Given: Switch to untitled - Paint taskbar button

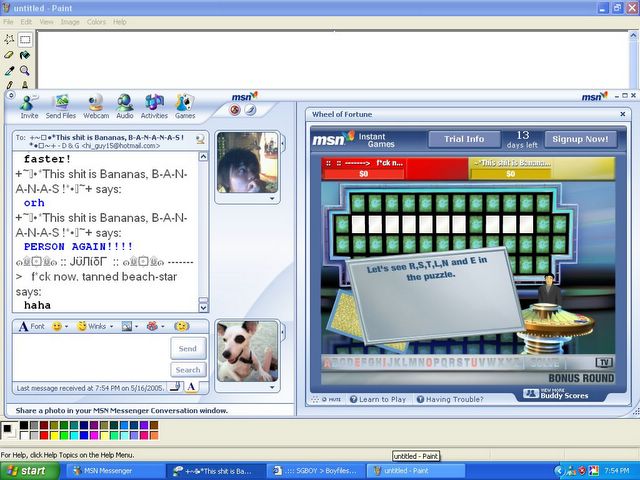Looking at the screenshot, I should point(415,471).
